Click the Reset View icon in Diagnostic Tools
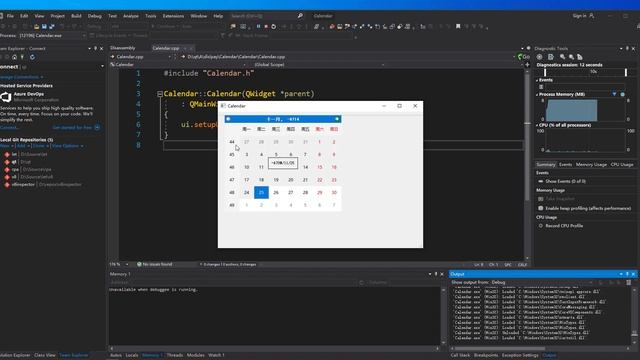Viewport: 640px width, 360px height. point(580,57)
